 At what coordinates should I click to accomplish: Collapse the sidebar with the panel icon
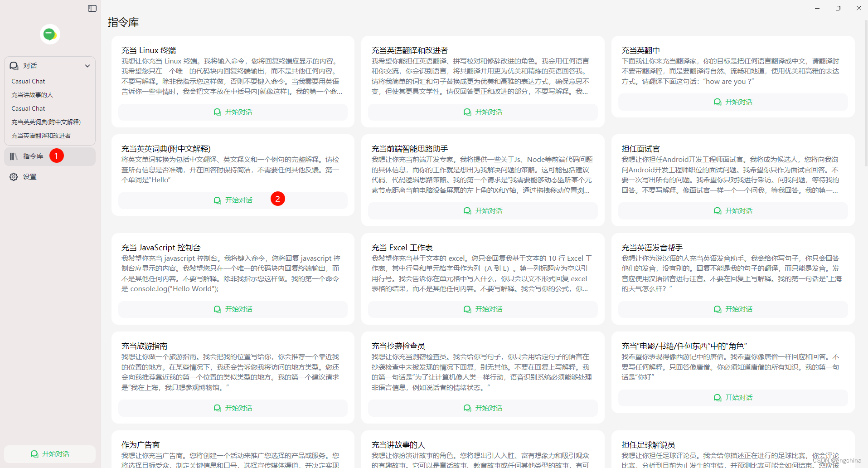tap(92, 8)
